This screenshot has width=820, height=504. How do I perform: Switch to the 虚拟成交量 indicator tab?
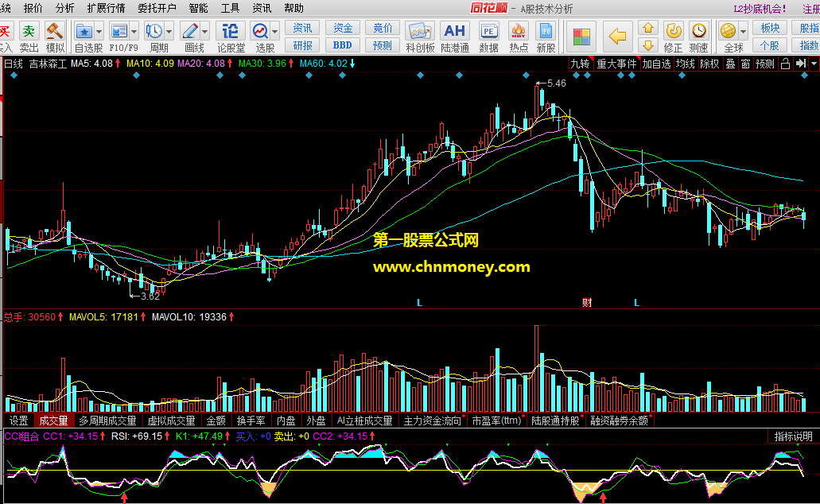(171, 421)
